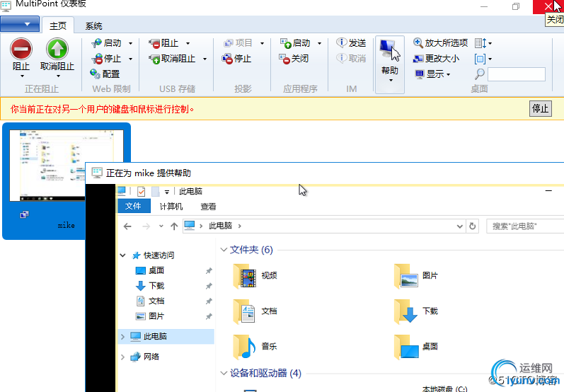Open the blue application menu button
Screen dimensions: 564x392
20,24
